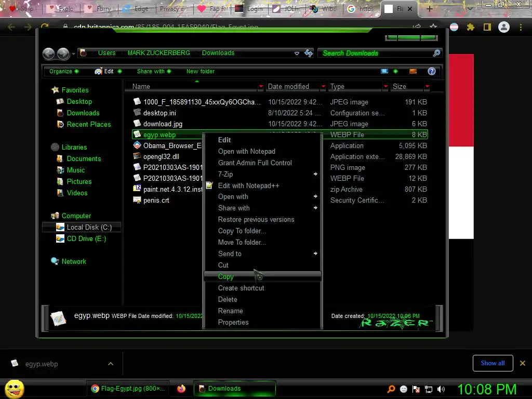Choose Cut in context menu
Viewport: 532px width, 399px height.
tap(262, 265)
